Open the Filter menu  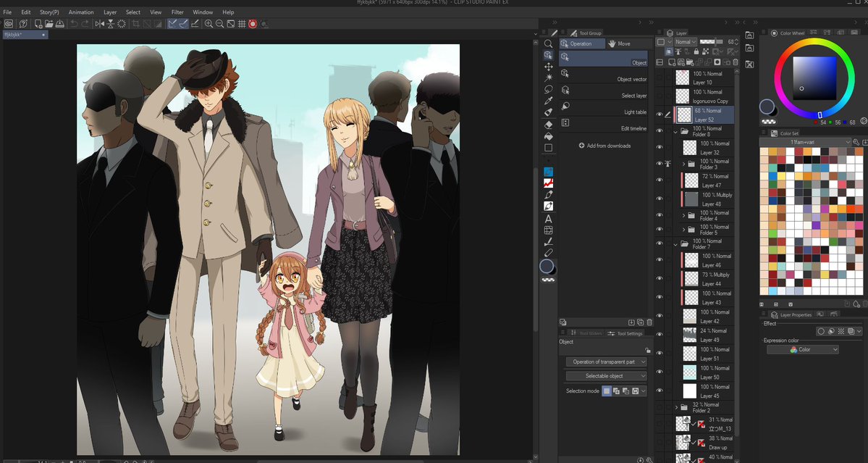[177, 12]
